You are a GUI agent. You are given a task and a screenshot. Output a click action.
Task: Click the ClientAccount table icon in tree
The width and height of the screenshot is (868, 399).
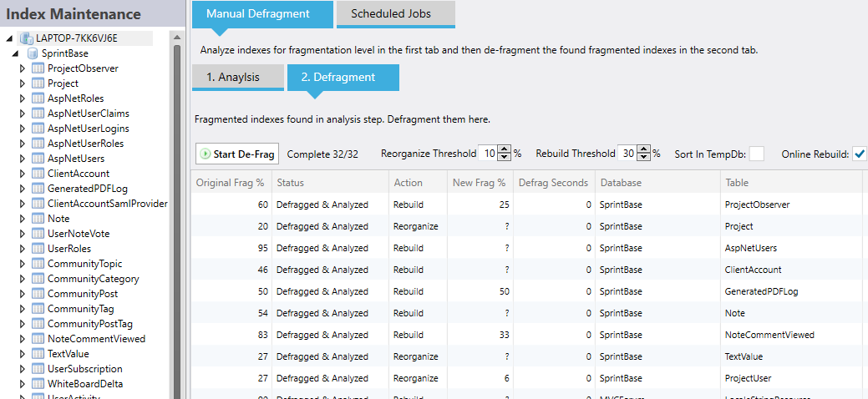38,174
